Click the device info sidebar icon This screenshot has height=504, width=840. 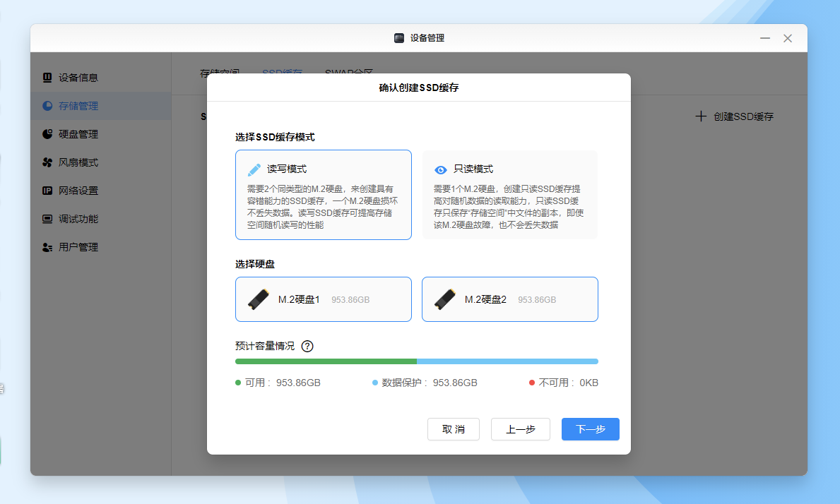point(47,78)
